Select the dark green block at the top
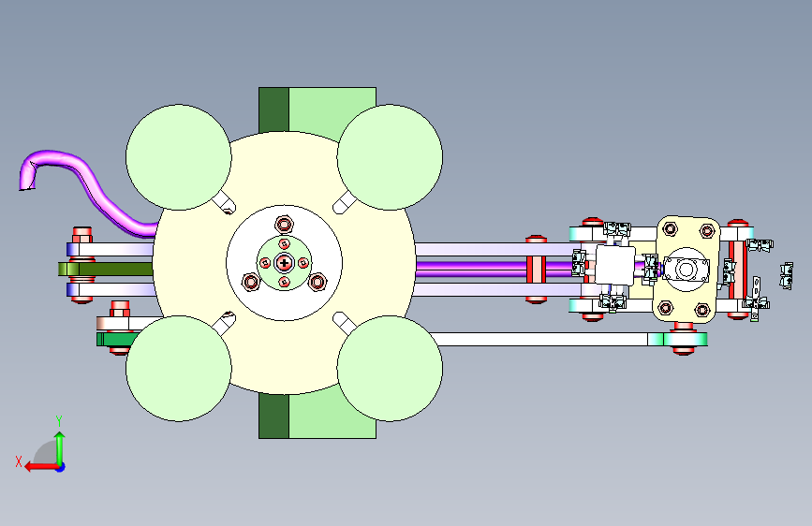This screenshot has width=812, height=526. tap(274, 110)
